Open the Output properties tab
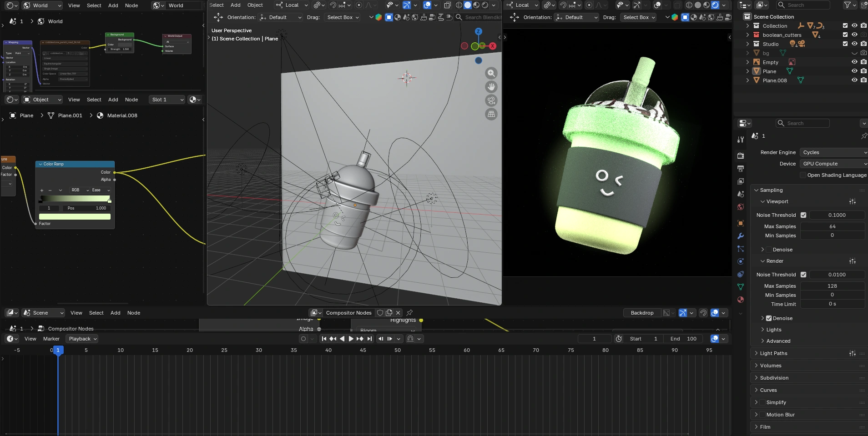The width and height of the screenshot is (868, 436). (741, 169)
